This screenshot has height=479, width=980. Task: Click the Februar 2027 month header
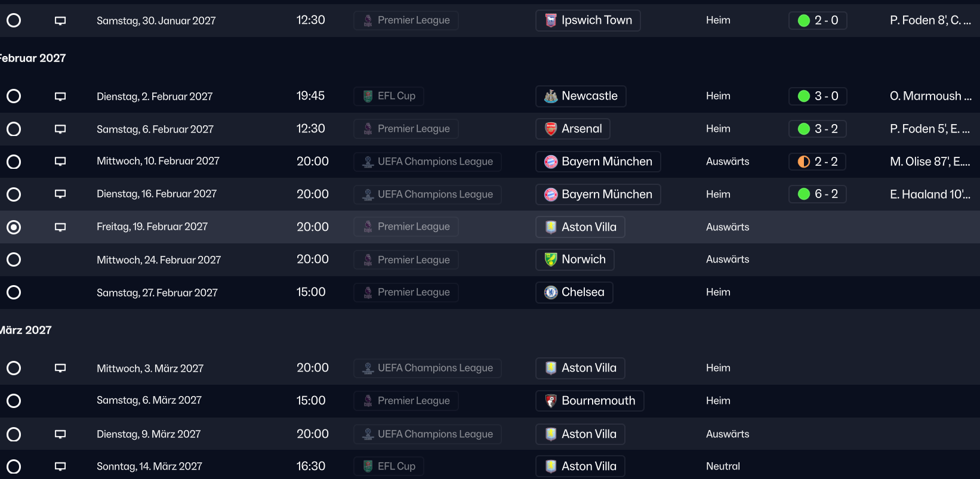[x=33, y=58]
